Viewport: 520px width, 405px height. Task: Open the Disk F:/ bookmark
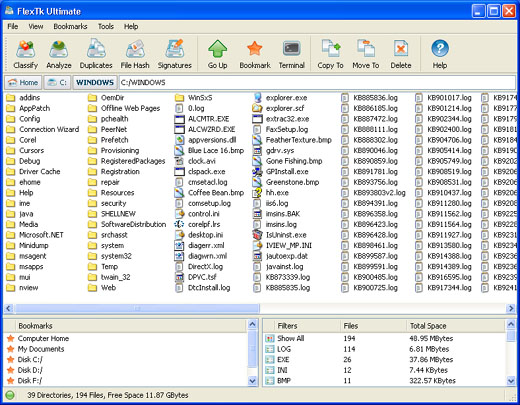pos(30,381)
